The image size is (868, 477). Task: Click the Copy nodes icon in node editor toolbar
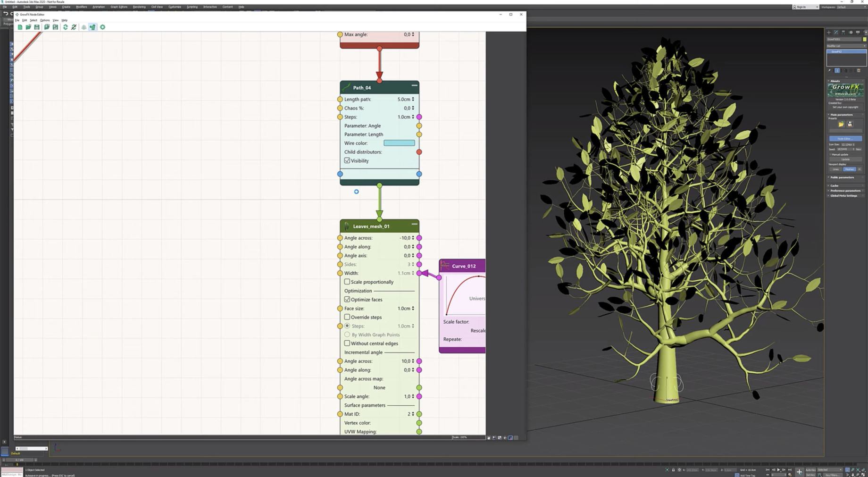pyautogui.click(x=47, y=27)
